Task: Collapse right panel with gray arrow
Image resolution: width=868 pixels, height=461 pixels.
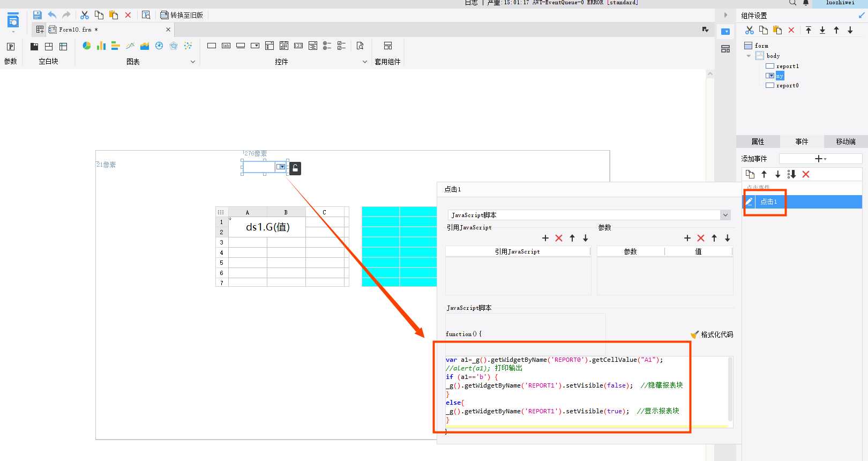Action: (x=726, y=15)
